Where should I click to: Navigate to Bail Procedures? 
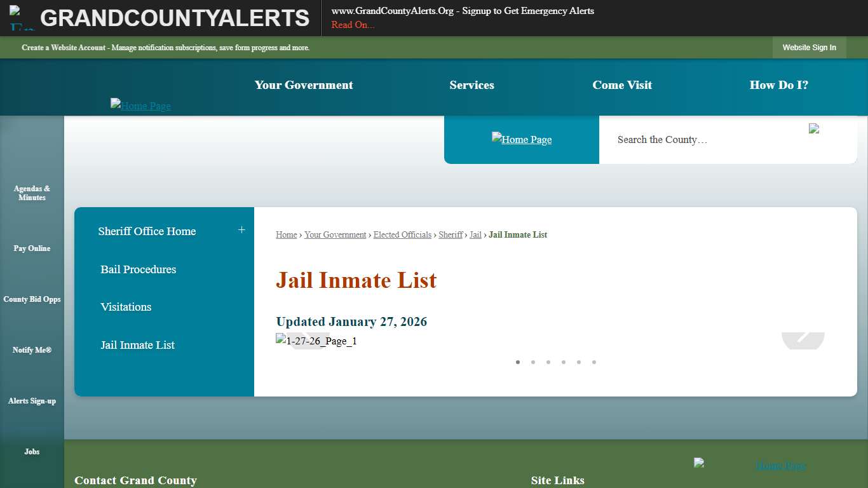click(138, 269)
